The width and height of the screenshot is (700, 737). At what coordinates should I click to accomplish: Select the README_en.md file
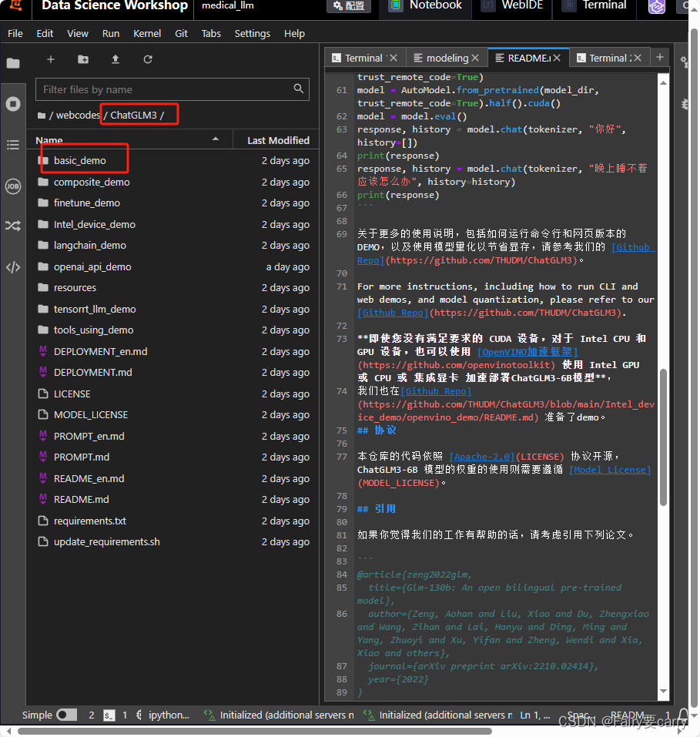172,478
